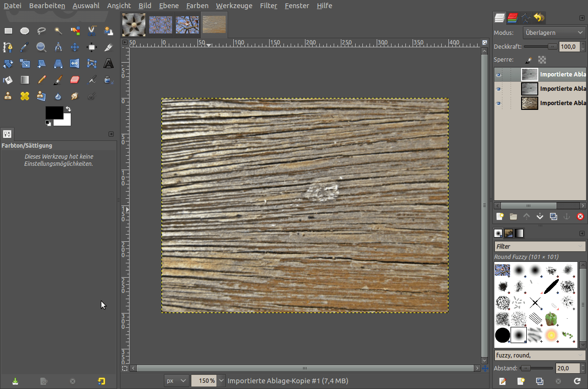
Task: Hide the bottom wood texture layer
Action: point(498,103)
